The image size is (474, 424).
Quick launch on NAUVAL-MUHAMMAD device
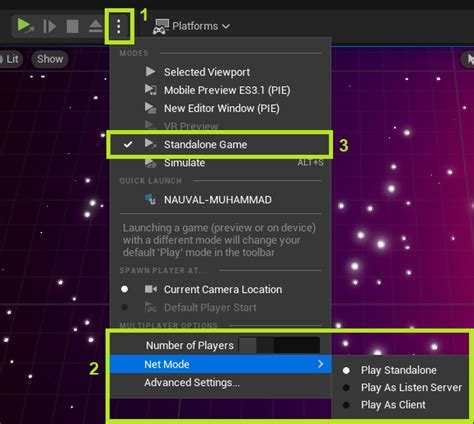[x=220, y=200]
